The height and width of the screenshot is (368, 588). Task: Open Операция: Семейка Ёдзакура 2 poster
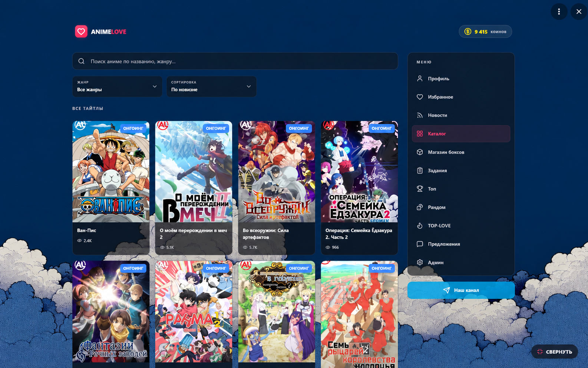(x=359, y=172)
